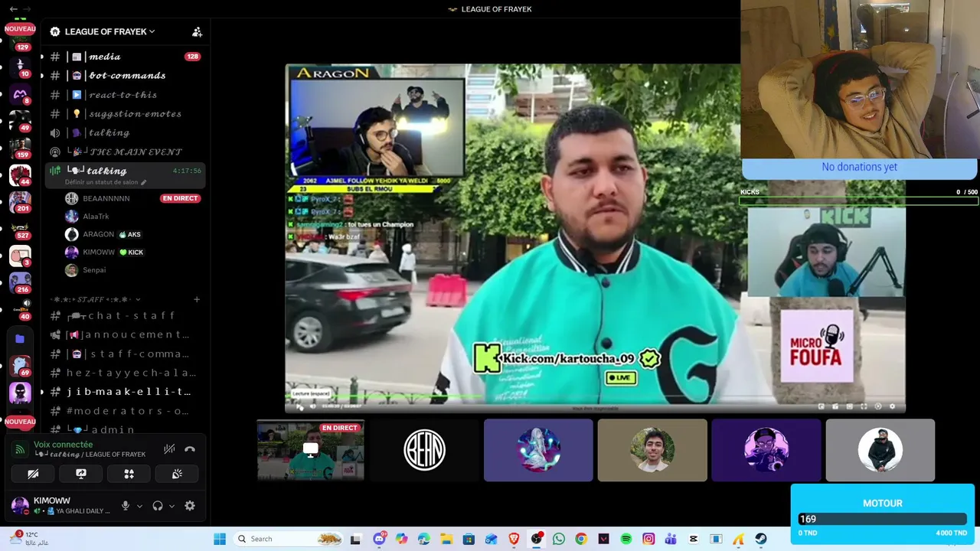Open weather widget showing 12°C
The image size is (980, 551).
point(31,539)
